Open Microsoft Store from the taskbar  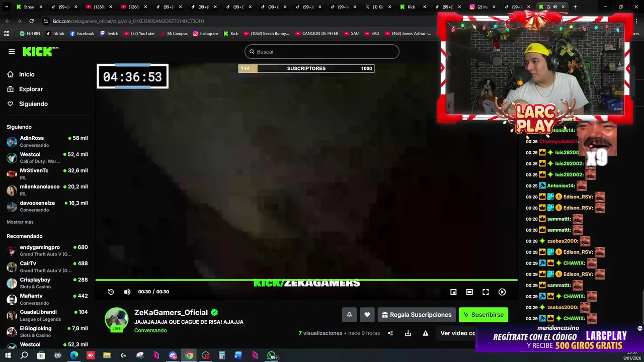(41, 355)
